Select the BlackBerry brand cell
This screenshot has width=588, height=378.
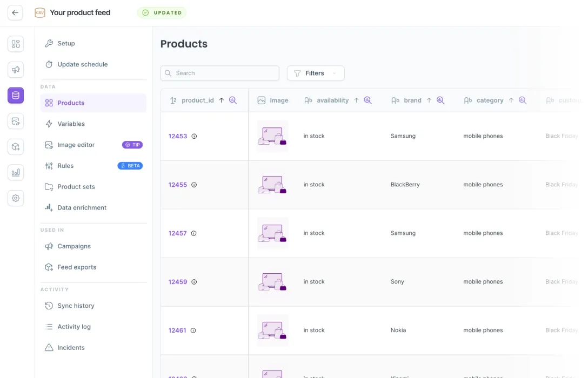coord(405,185)
